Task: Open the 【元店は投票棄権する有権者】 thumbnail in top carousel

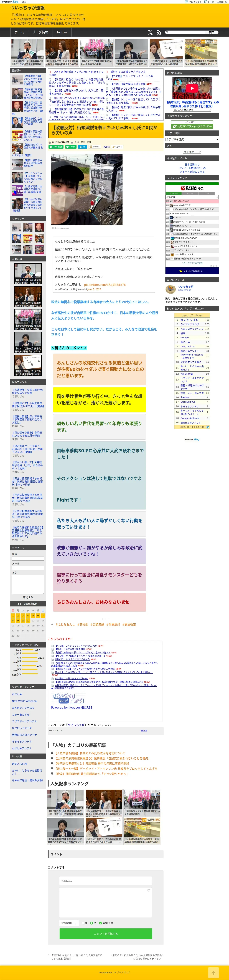Action: point(201,52)
